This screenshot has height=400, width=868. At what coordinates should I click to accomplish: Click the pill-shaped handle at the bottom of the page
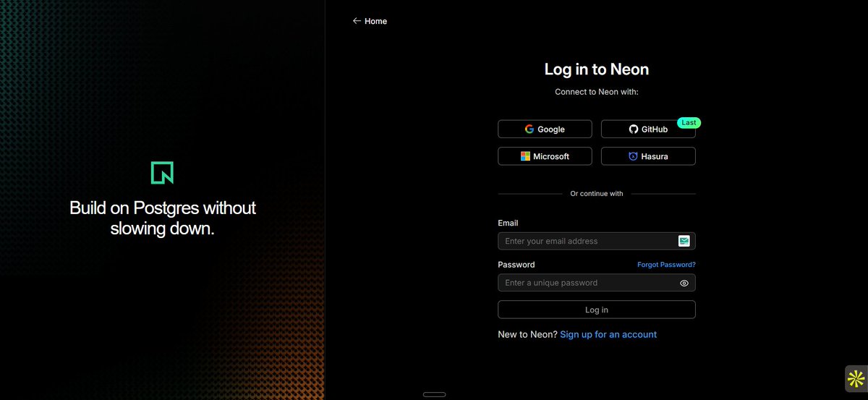pos(434,394)
